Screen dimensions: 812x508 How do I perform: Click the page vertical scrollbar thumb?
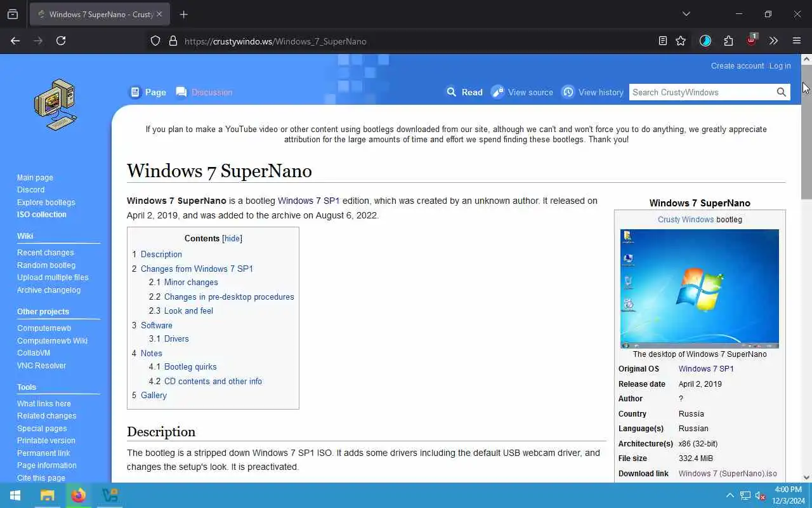coord(806,133)
